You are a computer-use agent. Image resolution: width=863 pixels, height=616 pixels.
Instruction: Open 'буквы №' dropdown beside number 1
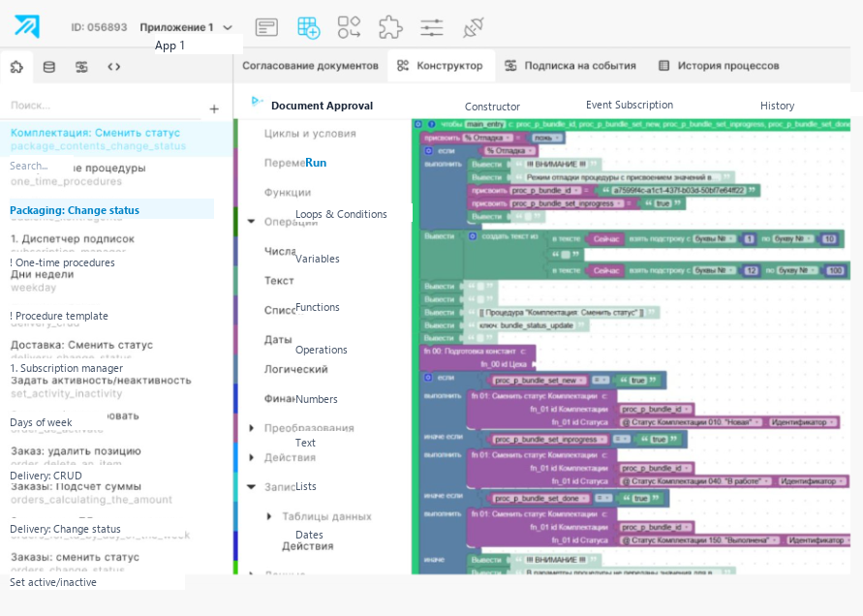click(x=715, y=239)
